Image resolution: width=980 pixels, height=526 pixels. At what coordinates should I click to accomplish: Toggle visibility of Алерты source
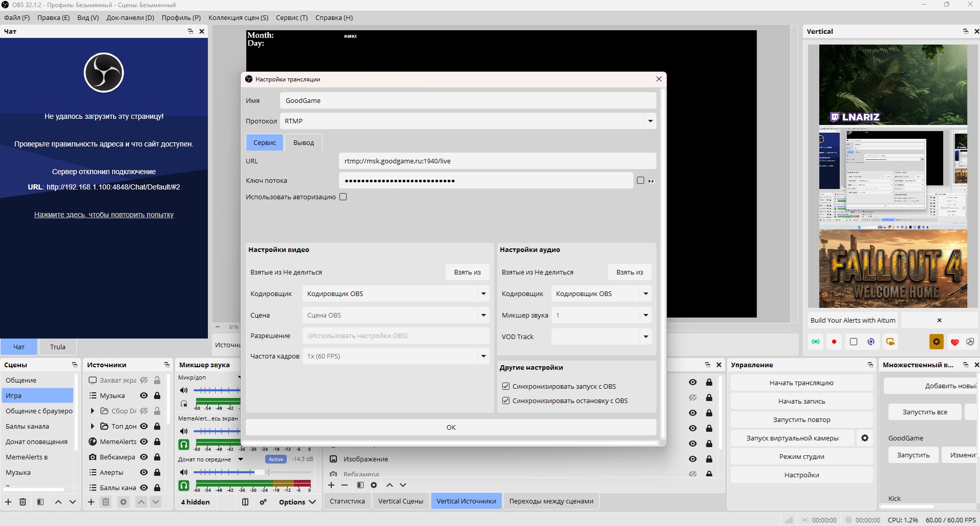pyautogui.click(x=144, y=472)
